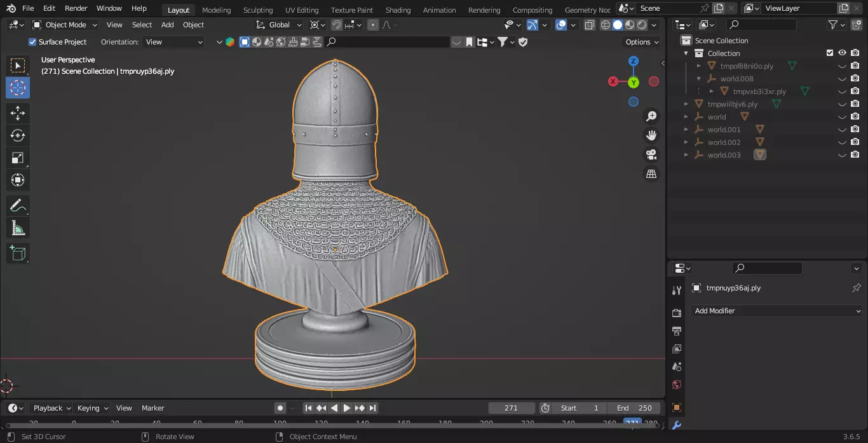This screenshot has width=868, height=443.
Task: Choose the Move tool in toolbar
Action: pos(18,113)
